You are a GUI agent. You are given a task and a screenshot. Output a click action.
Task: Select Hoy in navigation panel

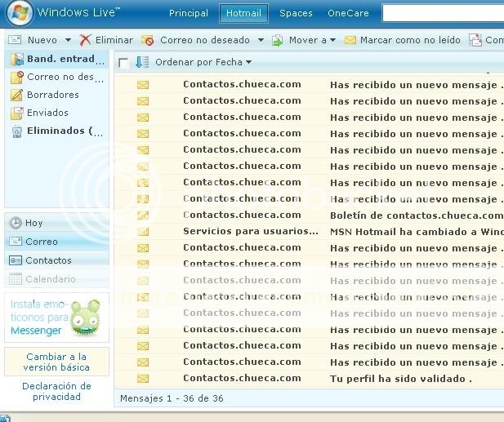(x=57, y=223)
